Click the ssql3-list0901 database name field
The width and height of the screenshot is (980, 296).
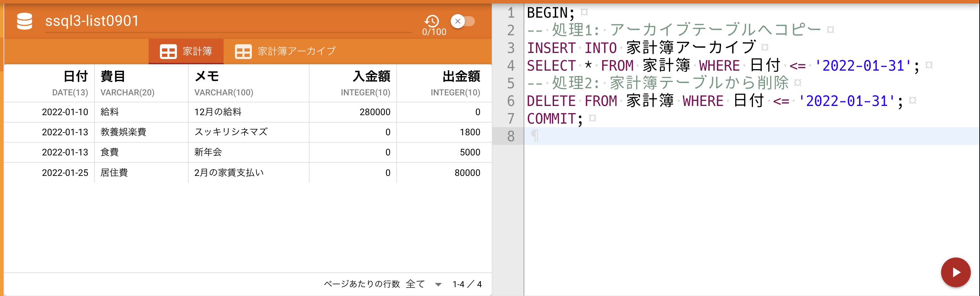click(x=228, y=21)
